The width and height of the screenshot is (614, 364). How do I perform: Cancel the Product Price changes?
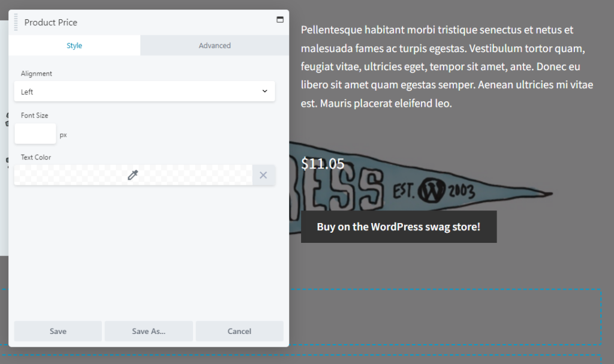coord(239,331)
